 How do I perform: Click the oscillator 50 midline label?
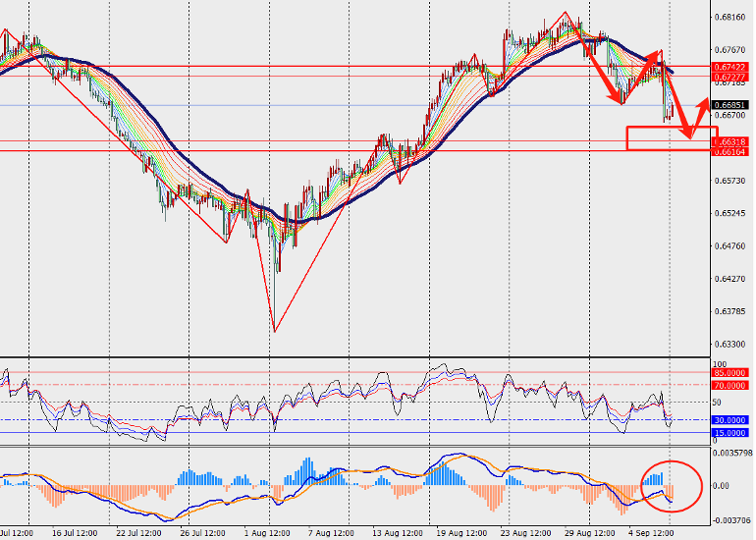click(717, 403)
